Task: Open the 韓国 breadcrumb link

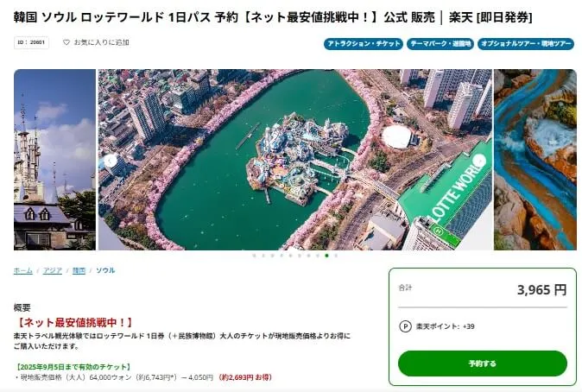Action: pos(79,270)
